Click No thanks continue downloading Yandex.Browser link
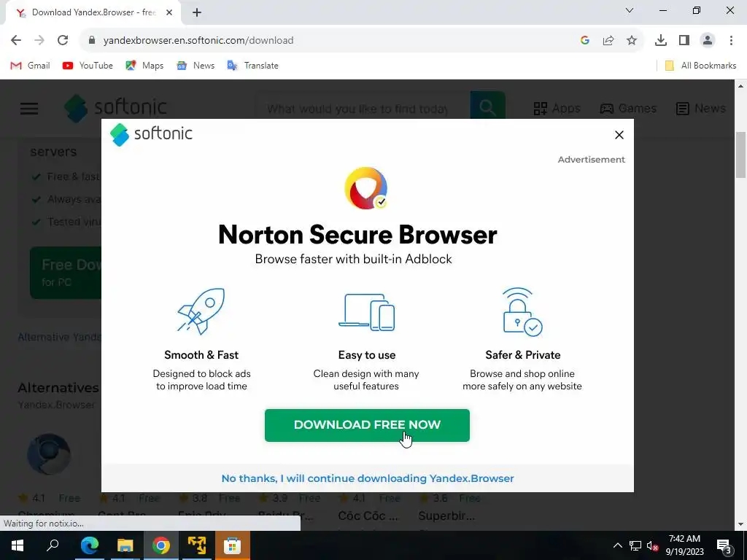Image resolution: width=747 pixels, height=560 pixels. (x=368, y=478)
